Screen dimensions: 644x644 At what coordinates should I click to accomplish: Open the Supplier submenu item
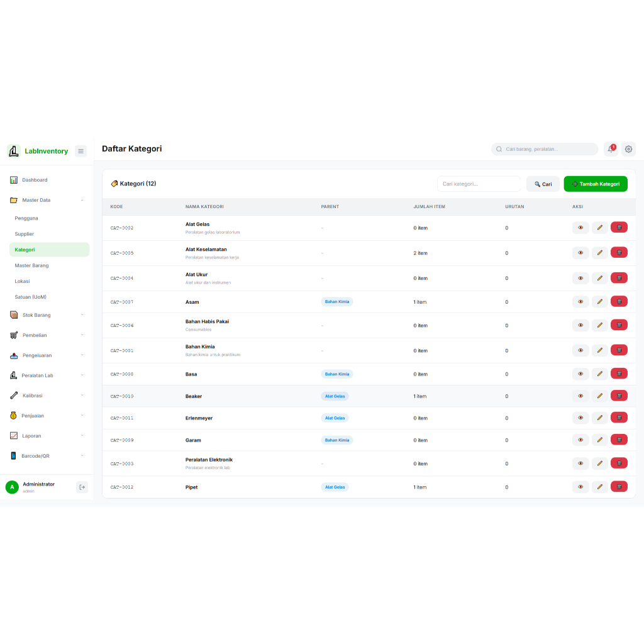[49, 234]
